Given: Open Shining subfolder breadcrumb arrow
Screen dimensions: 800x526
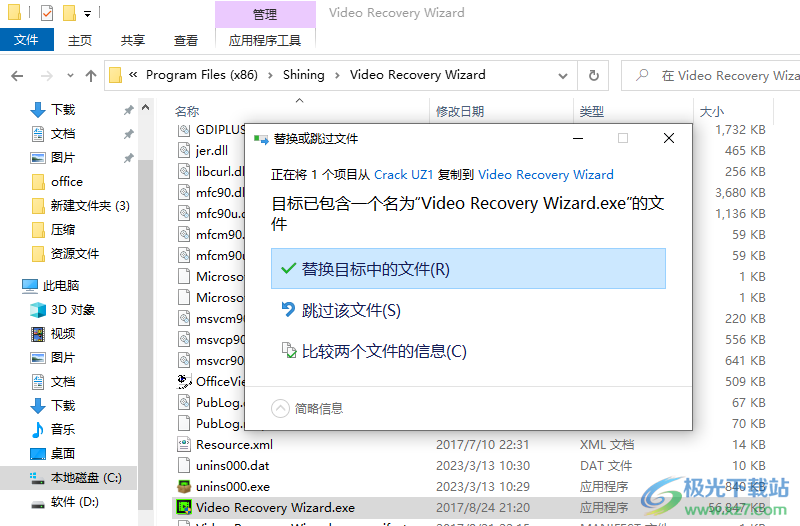Looking at the screenshot, I should click(337, 76).
